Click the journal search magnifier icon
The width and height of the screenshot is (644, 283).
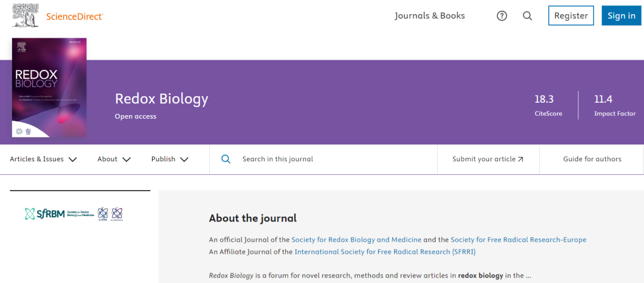[226, 159]
